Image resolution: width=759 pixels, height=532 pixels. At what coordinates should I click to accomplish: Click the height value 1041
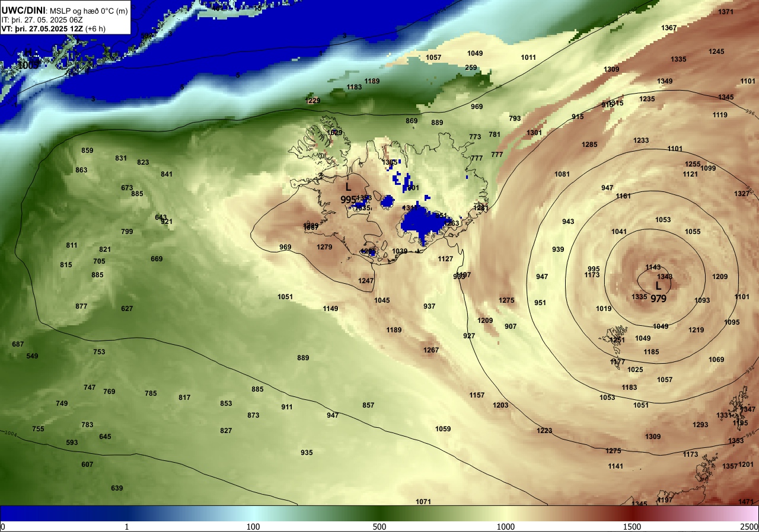(619, 232)
